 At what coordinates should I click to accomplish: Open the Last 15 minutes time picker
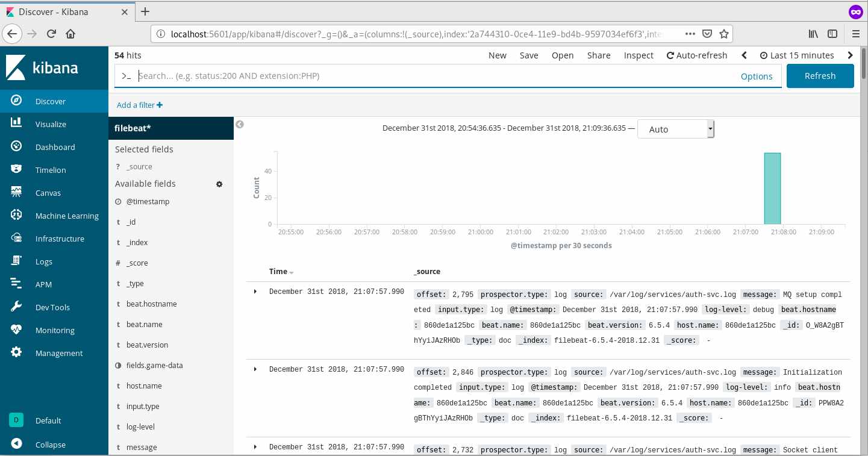pyautogui.click(x=797, y=55)
